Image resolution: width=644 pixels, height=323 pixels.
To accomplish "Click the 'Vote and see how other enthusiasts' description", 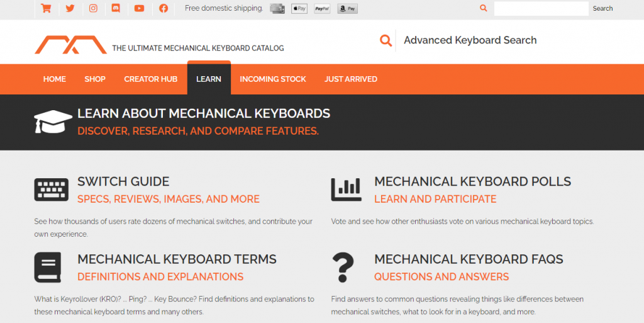I will tap(462, 222).
